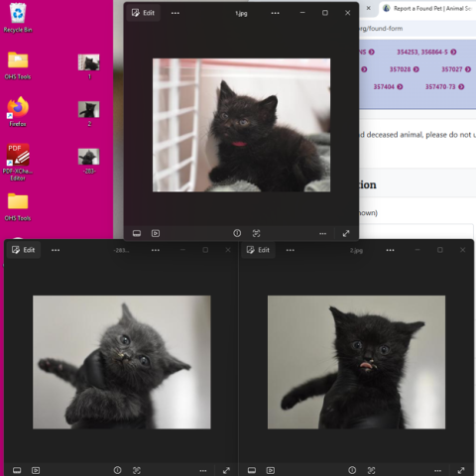Open PDF-XChange Editor desktop shortcut
The height and width of the screenshot is (476, 476).
tap(18, 163)
